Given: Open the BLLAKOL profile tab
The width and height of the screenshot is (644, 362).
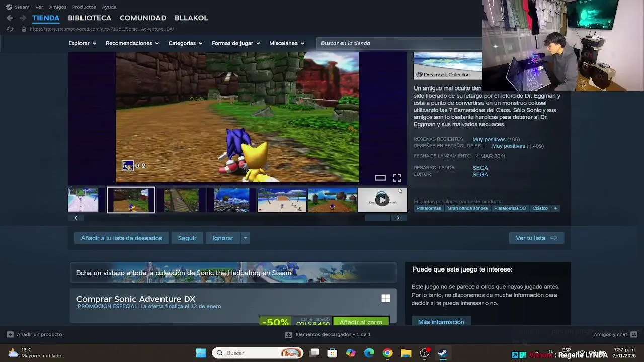Looking at the screenshot, I should click(191, 18).
